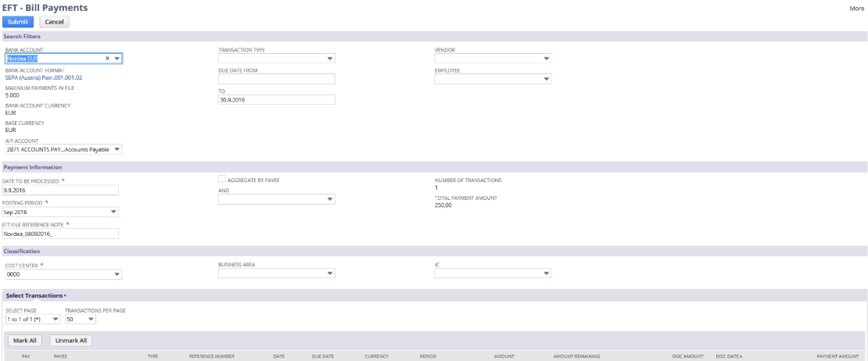Click the Due Date From input field
This screenshot has height=361, width=868.
(276, 79)
